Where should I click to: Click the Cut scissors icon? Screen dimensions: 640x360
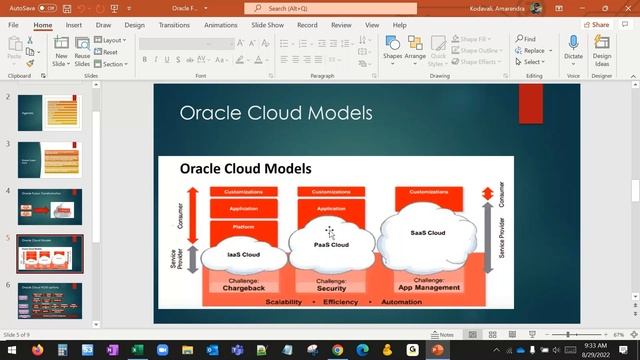click(30, 40)
